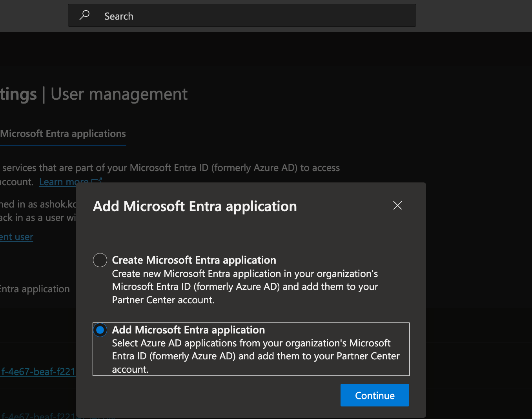532x419 pixels.
Task: Click the search magnifier icon
Action: [x=84, y=16]
